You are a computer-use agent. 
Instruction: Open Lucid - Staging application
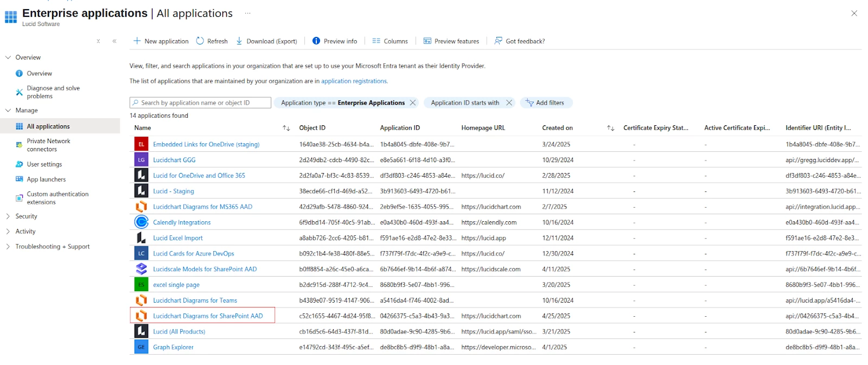coord(174,191)
